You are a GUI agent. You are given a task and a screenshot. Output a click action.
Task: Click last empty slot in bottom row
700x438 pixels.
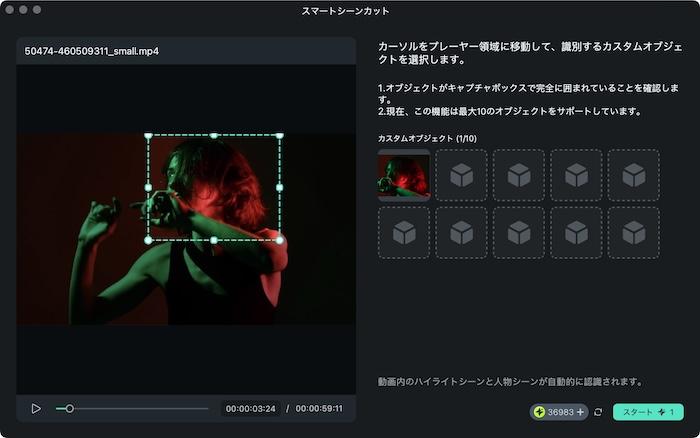click(x=634, y=233)
